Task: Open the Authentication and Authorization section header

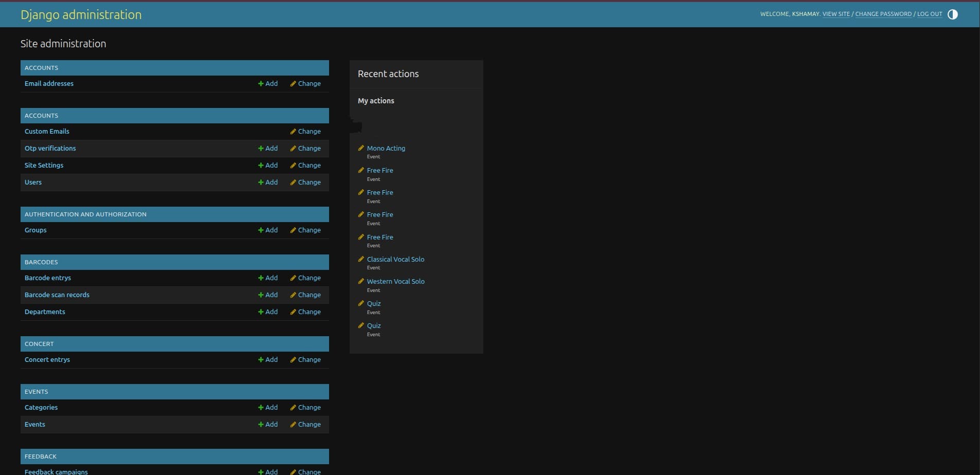Action: coord(85,214)
